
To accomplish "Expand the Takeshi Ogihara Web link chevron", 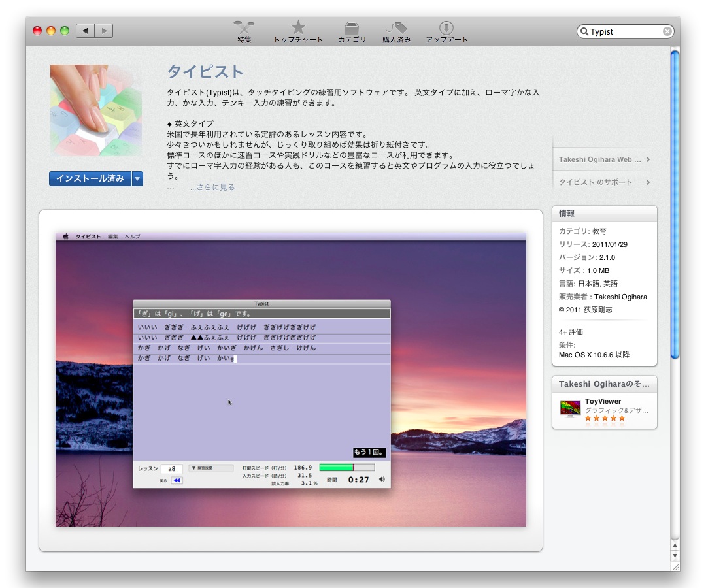I will [x=648, y=159].
